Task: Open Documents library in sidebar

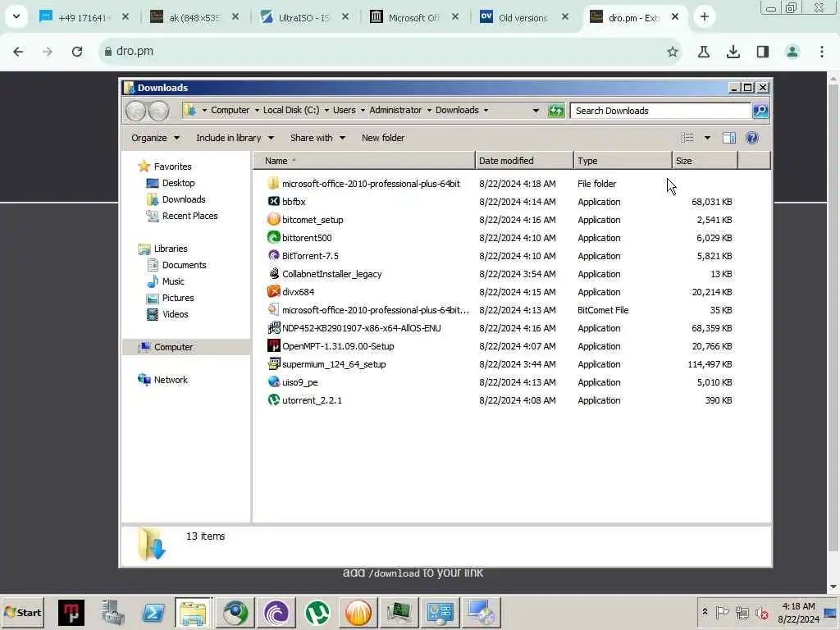Action: point(184,265)
